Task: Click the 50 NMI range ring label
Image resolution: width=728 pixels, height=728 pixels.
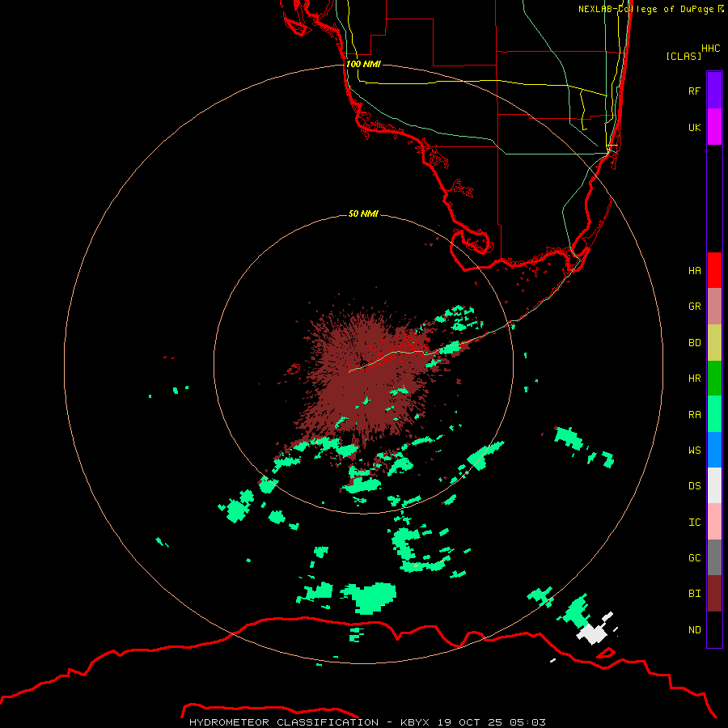Action: tap(363, 214)
